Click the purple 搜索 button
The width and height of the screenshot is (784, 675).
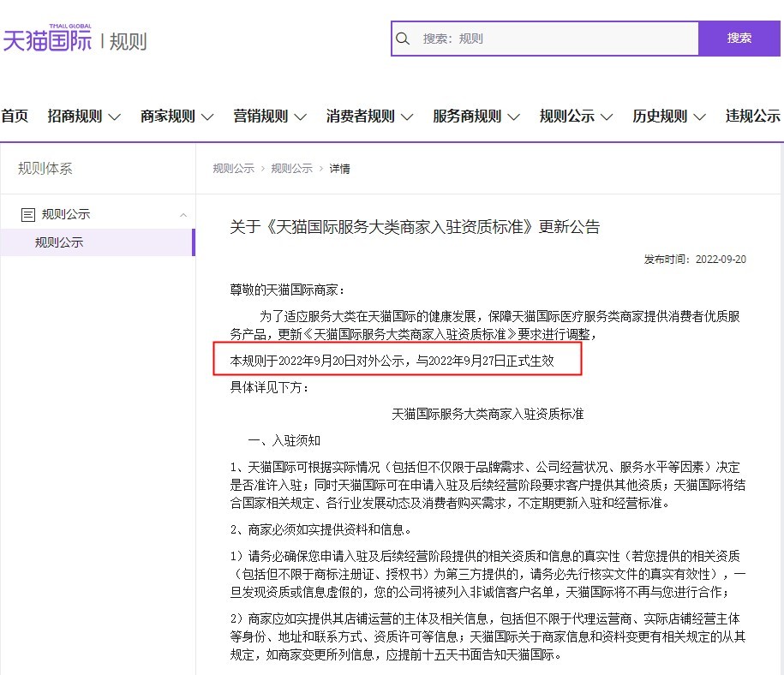tap(739, 39)
